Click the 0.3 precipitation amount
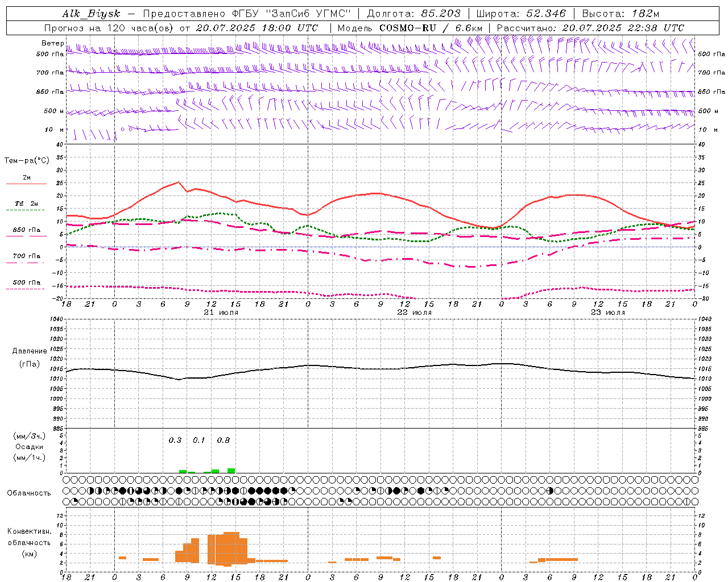This screenshot has width=728, height=582. click(175, 440)
